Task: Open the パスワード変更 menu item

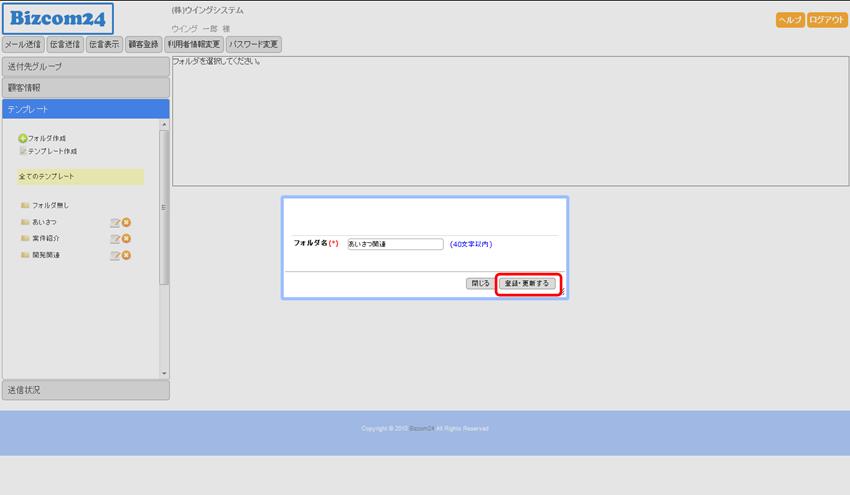Action: [x=254, y=44]
